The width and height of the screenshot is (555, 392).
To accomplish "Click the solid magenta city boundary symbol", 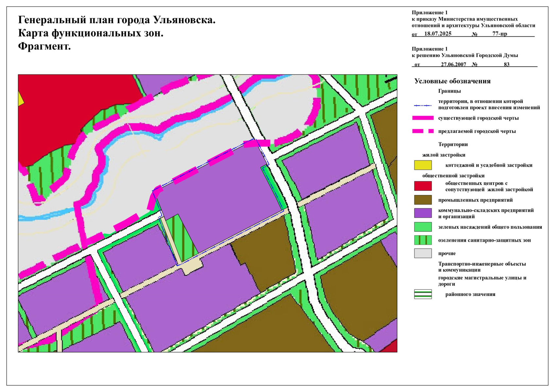I will click(423, 118).
